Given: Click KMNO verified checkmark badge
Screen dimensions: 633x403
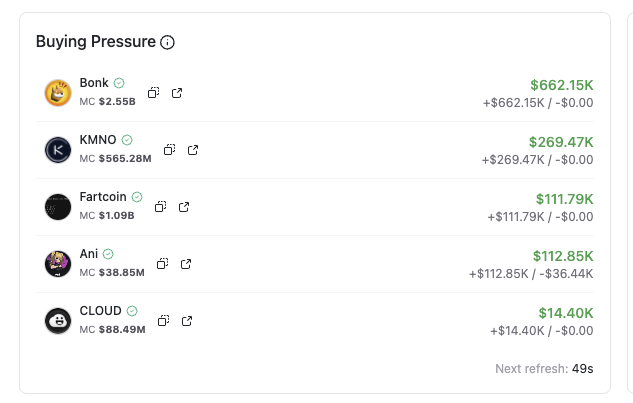Looking at the screenshot, I should pos(127,140).
